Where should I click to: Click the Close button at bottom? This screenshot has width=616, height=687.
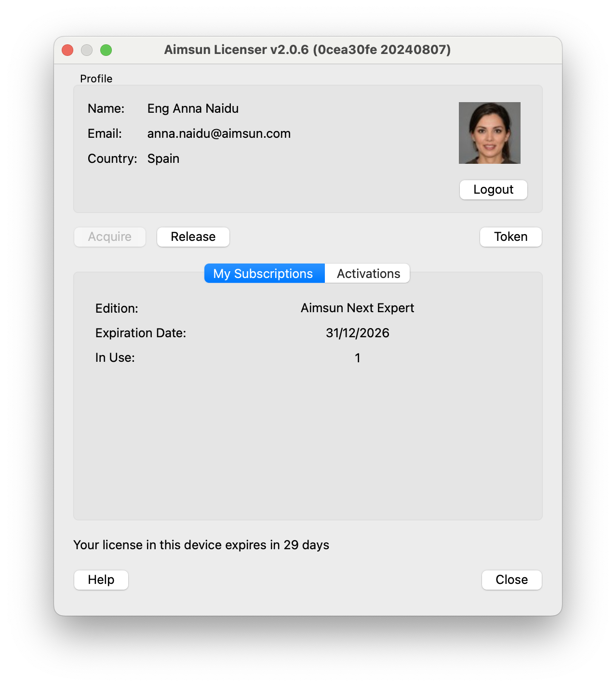pyautogui.click(x=511, y=580)
